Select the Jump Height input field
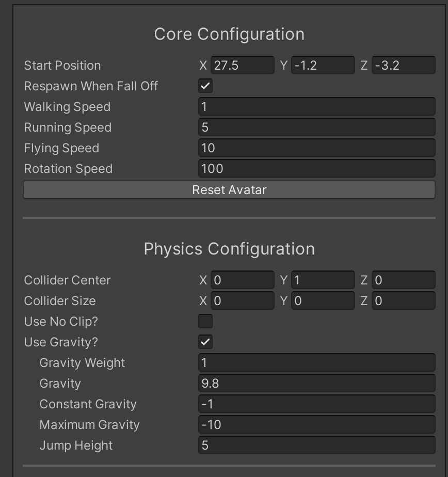The width and height of the screenshot is (448, 477). [316, 446]
